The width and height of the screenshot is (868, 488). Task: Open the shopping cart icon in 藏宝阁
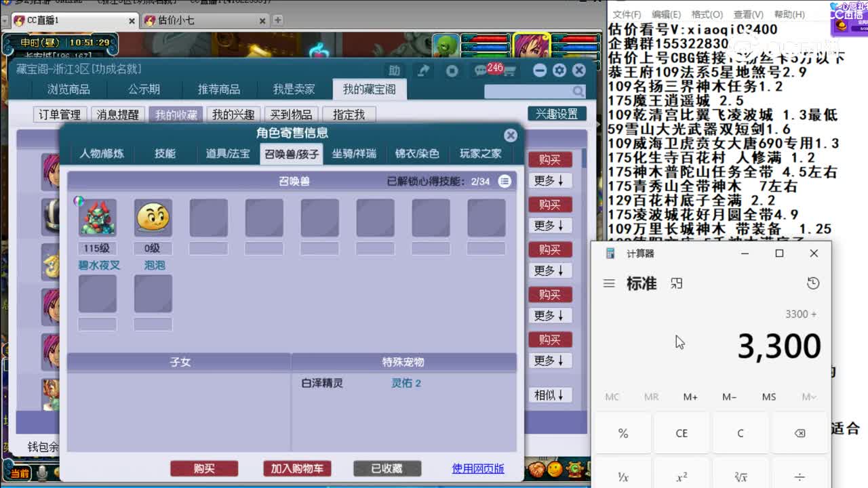point(509,71)
